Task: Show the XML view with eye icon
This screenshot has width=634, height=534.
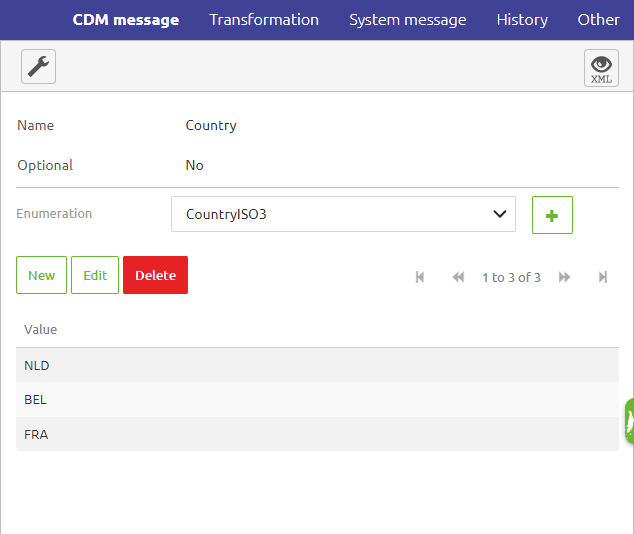Action: click(601, 68)
